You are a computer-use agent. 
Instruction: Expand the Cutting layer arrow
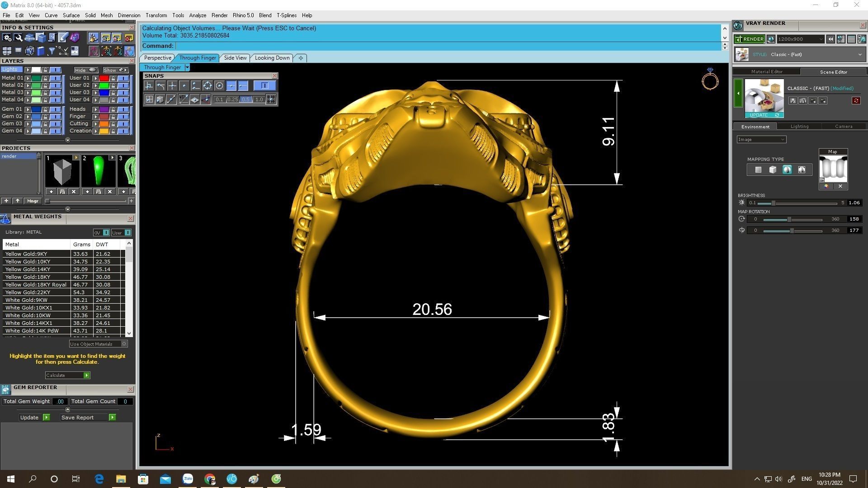(x=95, y=124)
